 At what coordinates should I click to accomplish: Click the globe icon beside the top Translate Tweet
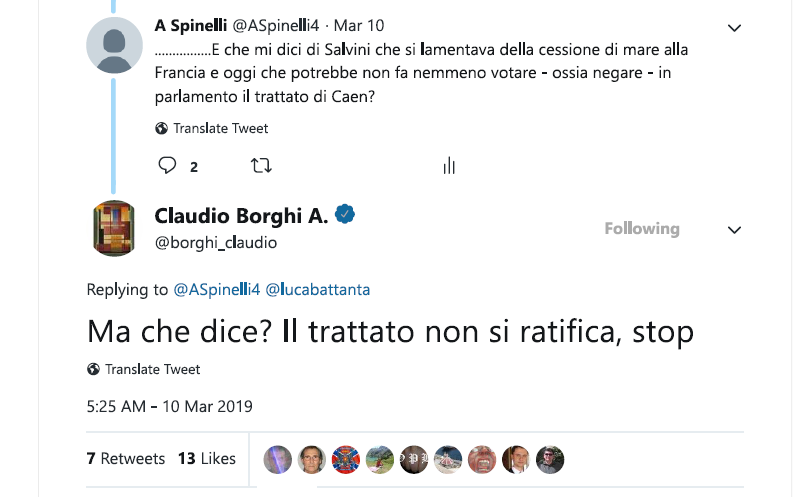[x=162, y=128]
